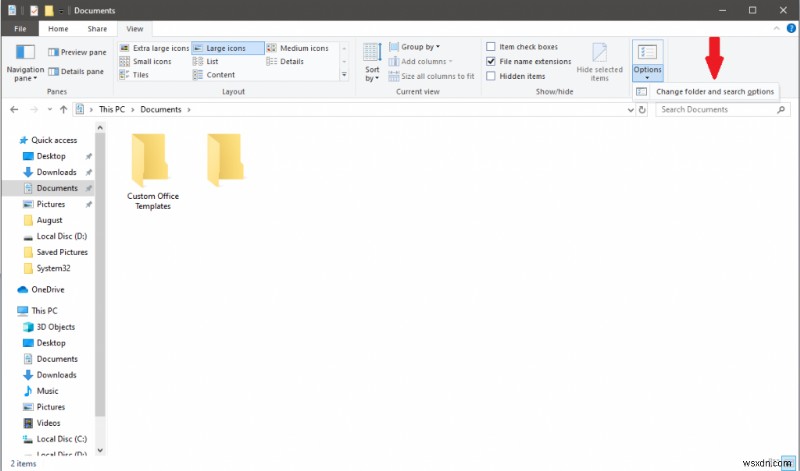
Task: Select This PC in navigation pane
Action: 44,311
